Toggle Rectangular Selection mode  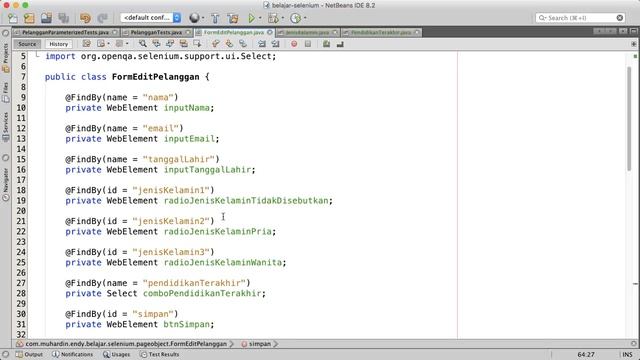click(x=197, y=44)
